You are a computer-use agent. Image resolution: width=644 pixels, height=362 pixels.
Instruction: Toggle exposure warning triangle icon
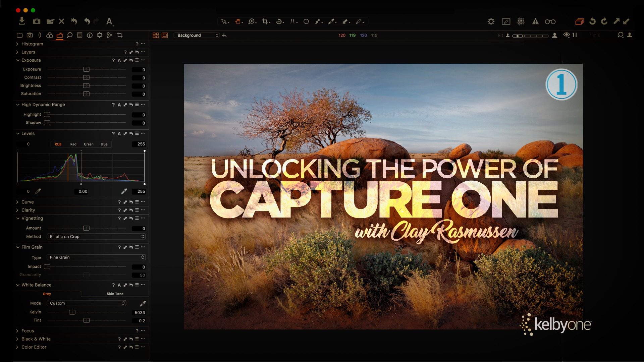tap(535, 21)
